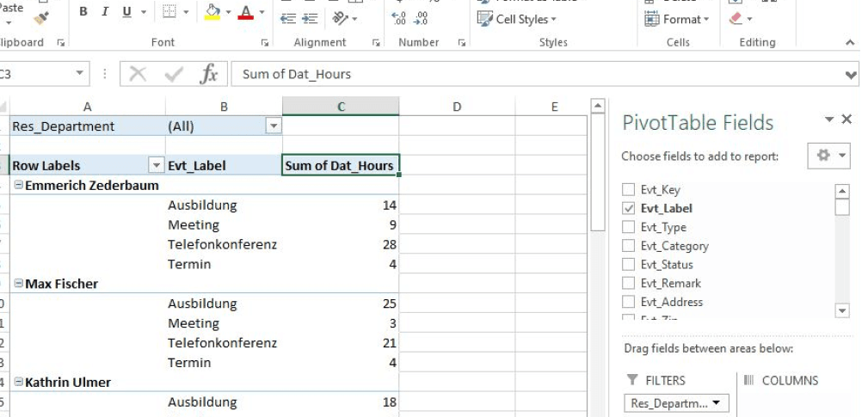Collapse the Kathrin Ulmer group
The width and height of the screenshot is (868, 417).
(x=18, y=382)
